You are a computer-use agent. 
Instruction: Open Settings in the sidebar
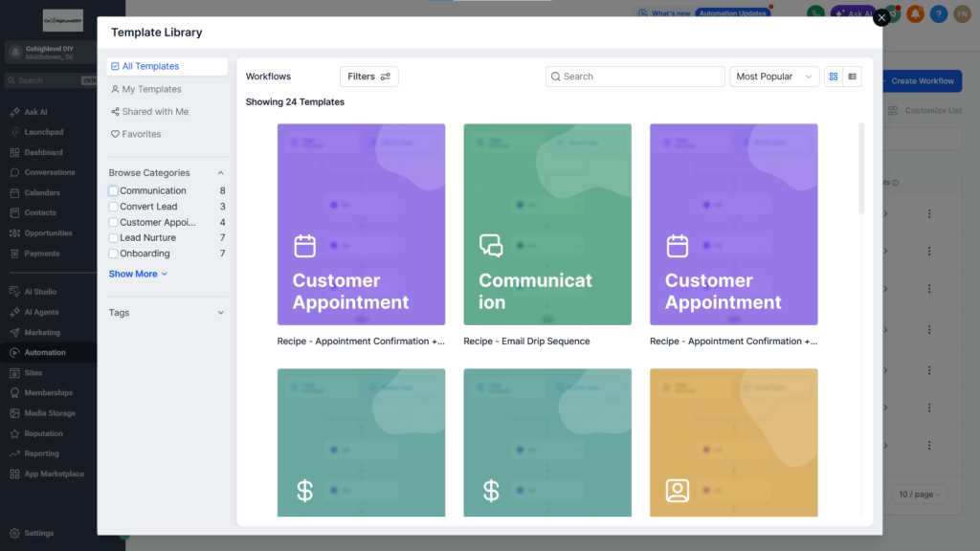coord(38,533)
